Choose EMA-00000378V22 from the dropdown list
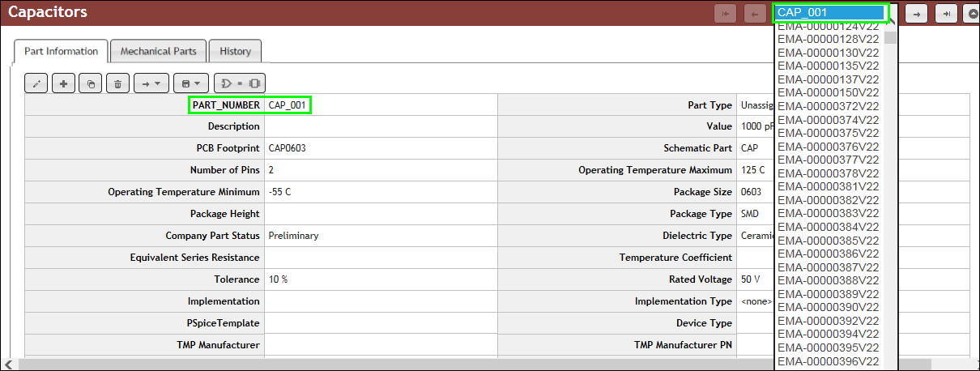The height and width of the screenshot is (371, 980). tap(829, 173)
